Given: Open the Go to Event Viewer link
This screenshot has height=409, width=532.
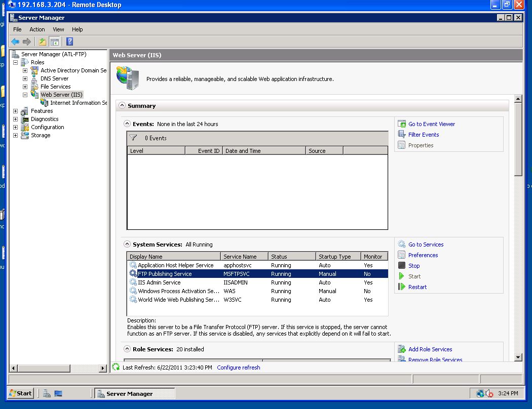Looking at the screenshot, I should [431, 124].
